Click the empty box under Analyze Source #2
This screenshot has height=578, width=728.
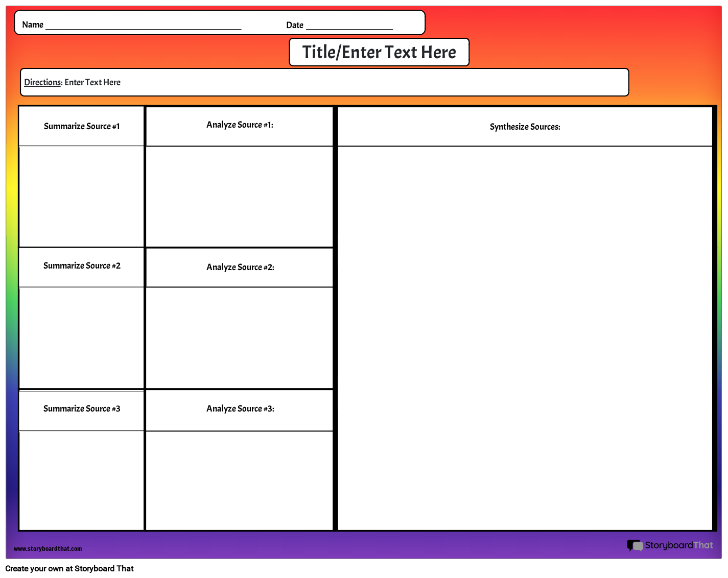(240, 337)
